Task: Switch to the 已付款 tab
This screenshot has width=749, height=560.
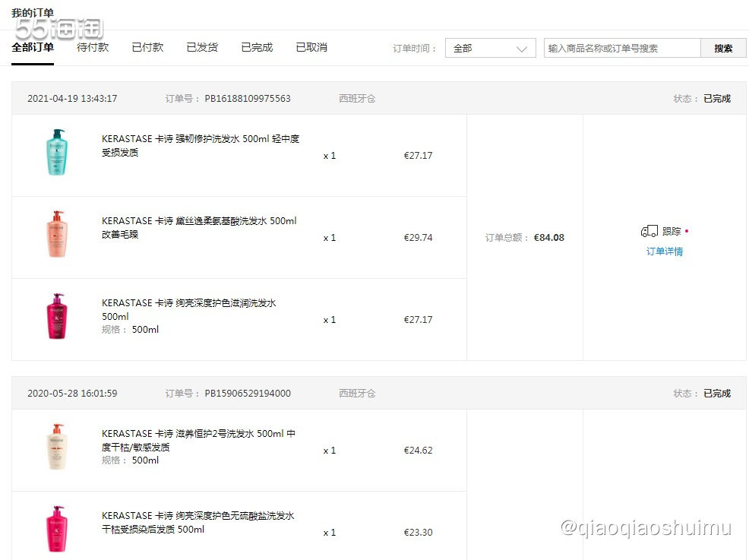Action: (147, 47)
